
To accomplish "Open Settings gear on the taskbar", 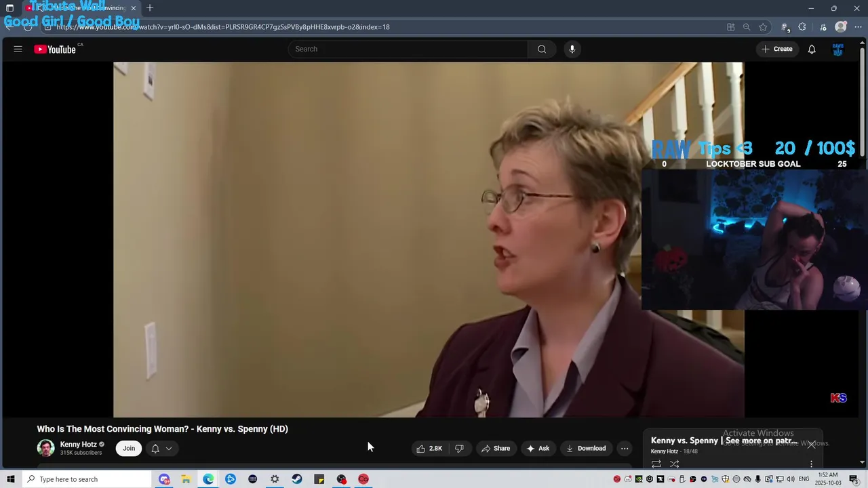I will (275, 479).
